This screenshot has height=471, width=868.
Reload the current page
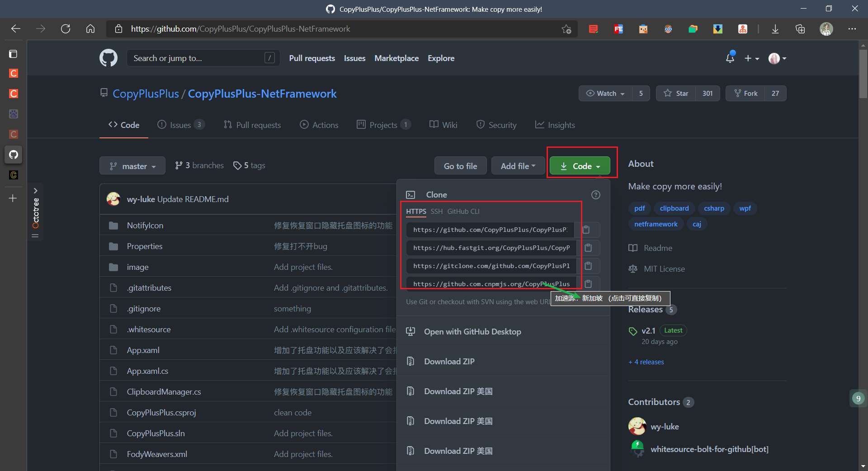click(x=66, y=29)
